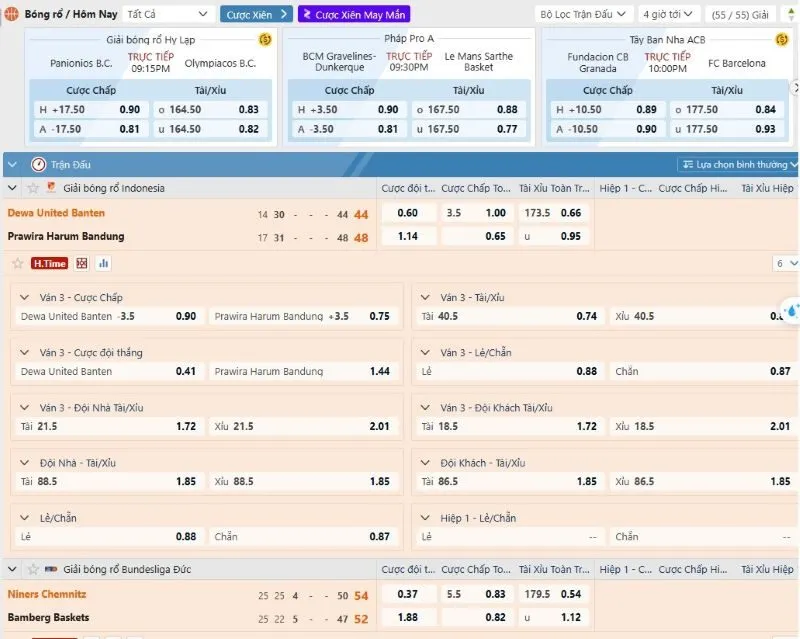Click the red H.Time badge
This screenshot has width=800, height=639.
[x=49, y=263]
